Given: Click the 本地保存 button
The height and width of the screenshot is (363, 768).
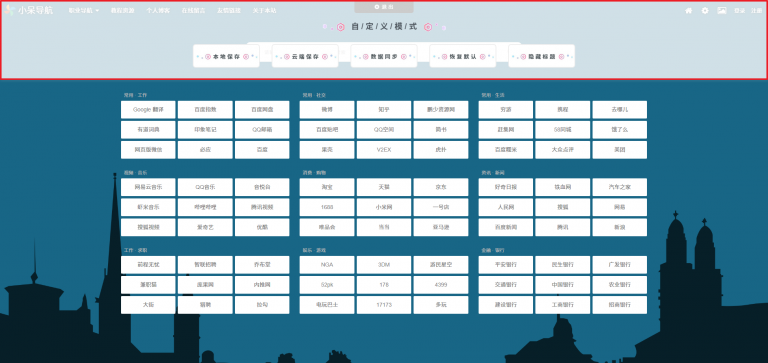Looking at the screenshot, I should click(x=226, y=56).
